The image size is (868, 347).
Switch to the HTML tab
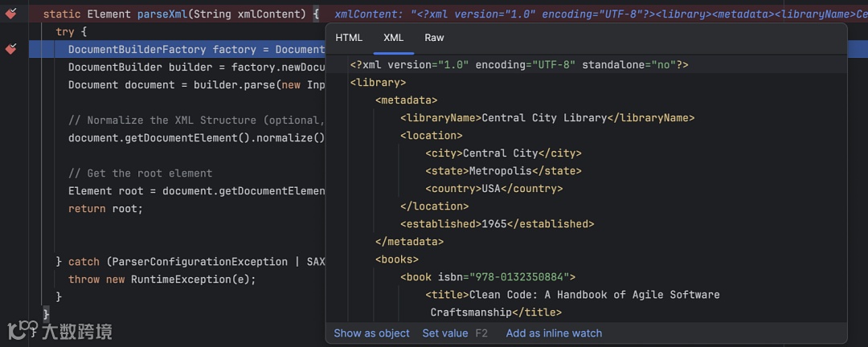pyautogui.click(x=349, y=38)
